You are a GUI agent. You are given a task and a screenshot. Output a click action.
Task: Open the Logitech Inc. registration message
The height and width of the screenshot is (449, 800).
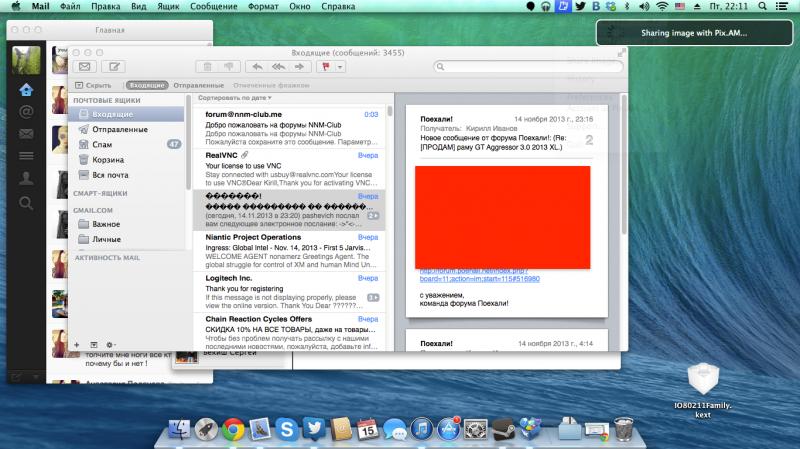pos(289,292)
